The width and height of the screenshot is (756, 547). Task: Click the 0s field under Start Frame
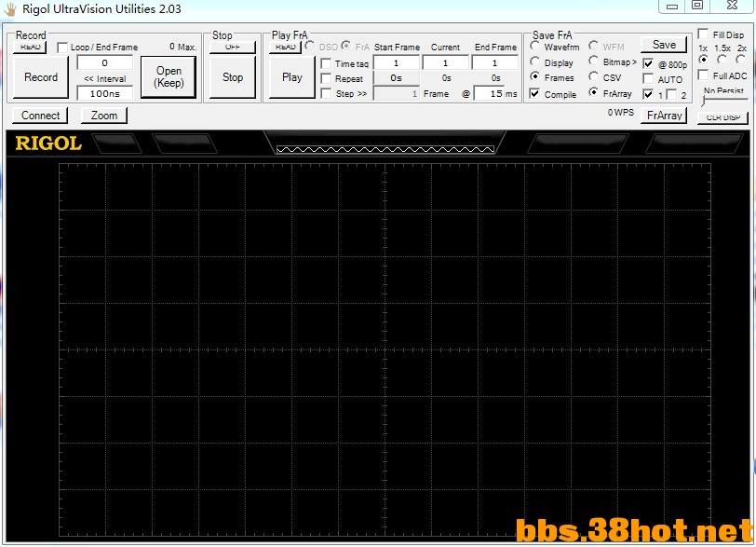tap(397, 78)
